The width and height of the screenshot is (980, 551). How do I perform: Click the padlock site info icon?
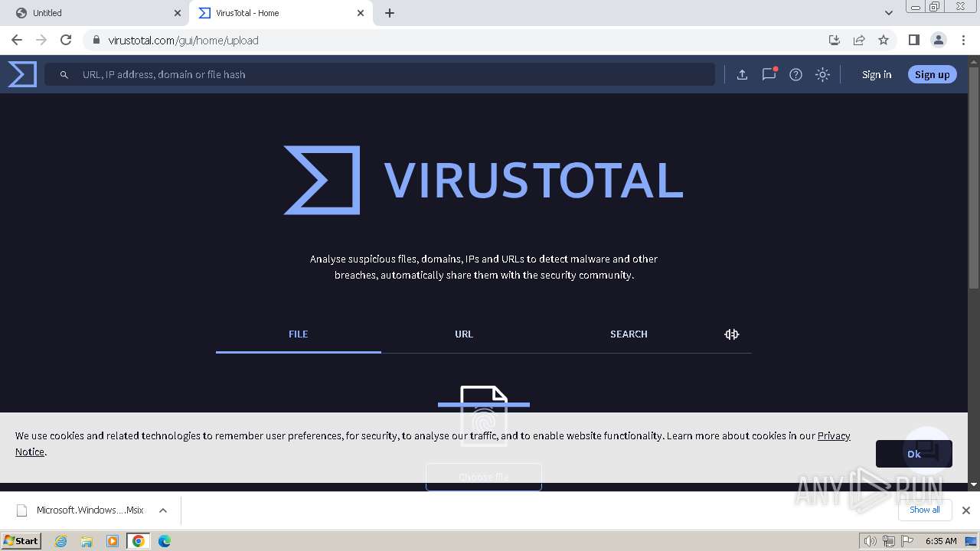(96, 40)
